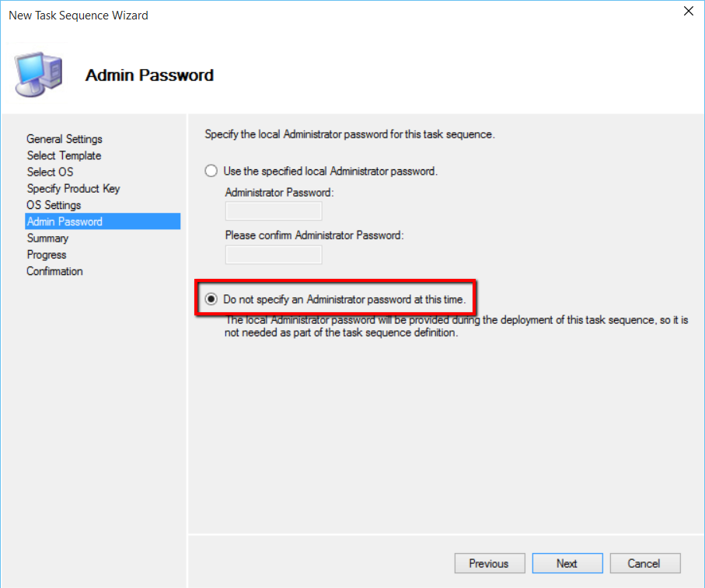Open the OS Settings step
This screenshot has width=705, height=588.
(54, 205)
